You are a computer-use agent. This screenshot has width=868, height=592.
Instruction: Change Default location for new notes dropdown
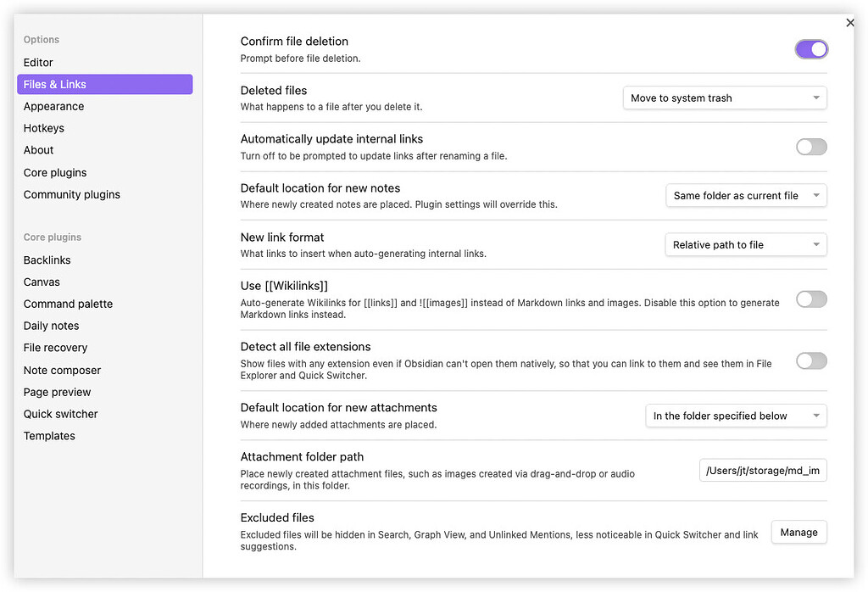tap(745, 195)
